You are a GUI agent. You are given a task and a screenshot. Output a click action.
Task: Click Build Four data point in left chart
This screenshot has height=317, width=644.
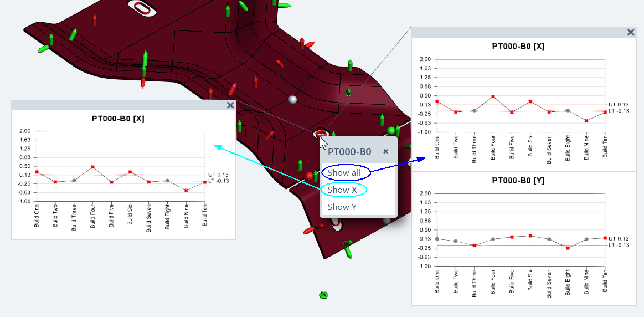[x=92, y=167]
